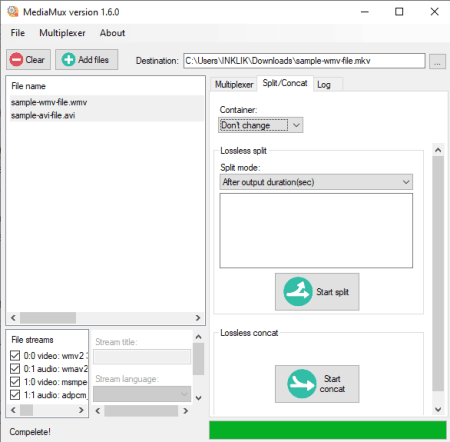Image resolution: width=450 pixels, height=442 pixels.
Task: Toggle the 1:0 video msmpeg stream checkbox
Action: tap(15, 382)
